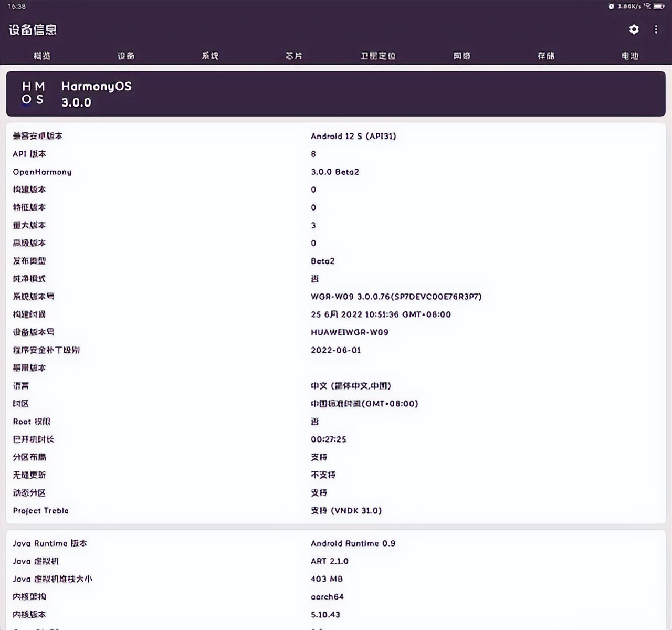Tap the kernel architecture value aarch64
This screenshot has height=630, width=672.
coord(327,597)
